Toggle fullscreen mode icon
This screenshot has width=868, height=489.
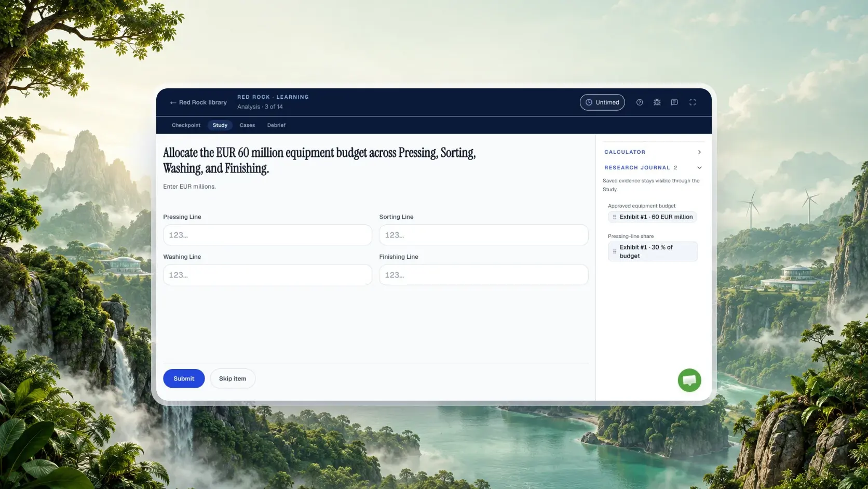(x=693, y=102)
